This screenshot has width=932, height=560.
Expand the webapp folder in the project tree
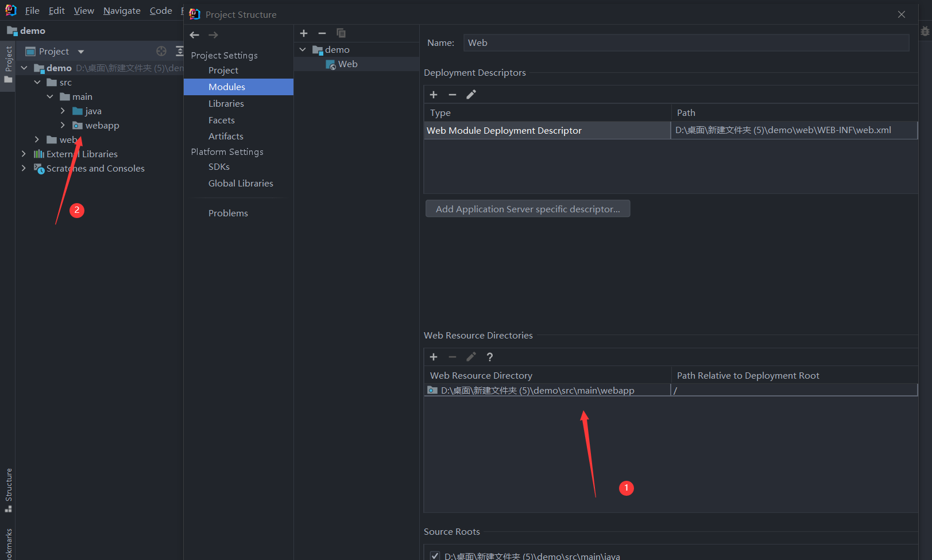(x=63, y=125)
